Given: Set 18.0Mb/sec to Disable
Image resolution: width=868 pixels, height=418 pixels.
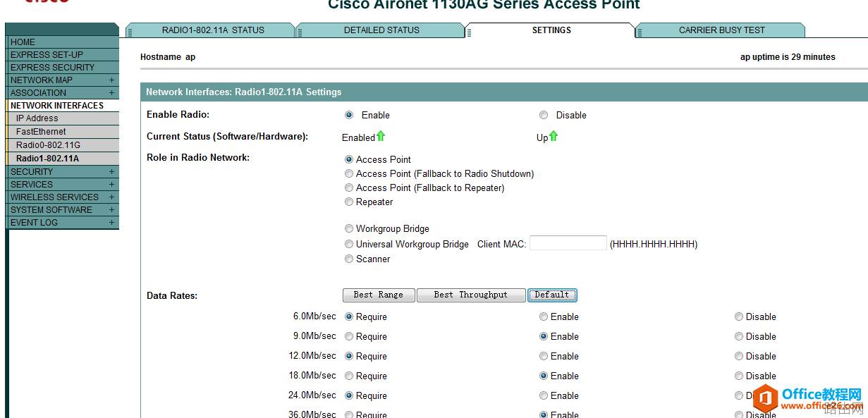Looking at the screenshot, I should (x=739, y=376).
